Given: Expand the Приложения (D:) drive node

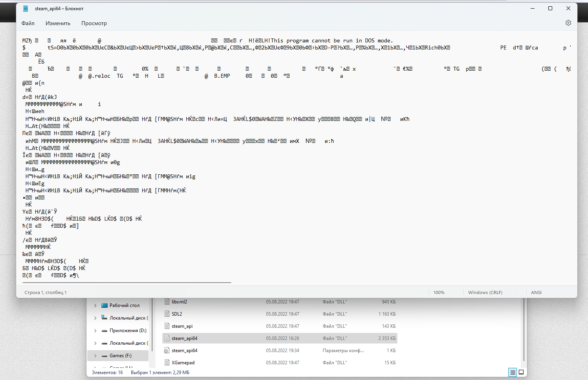Looking at the screenshot, I should pos(95,331).
